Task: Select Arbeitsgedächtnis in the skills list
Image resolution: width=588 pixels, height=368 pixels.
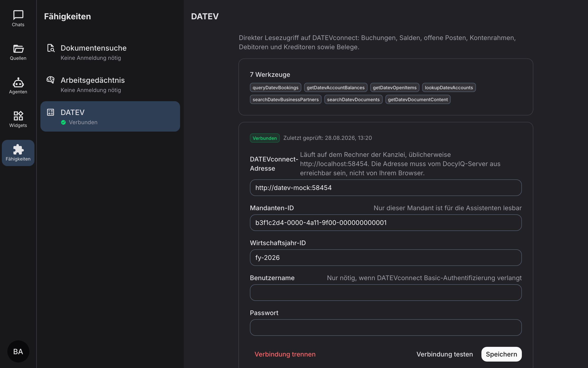Action: pyautogui.click(x=110, y=84)
